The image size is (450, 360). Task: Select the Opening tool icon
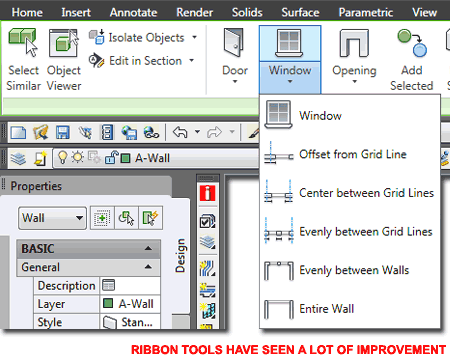tap(354, 43)
